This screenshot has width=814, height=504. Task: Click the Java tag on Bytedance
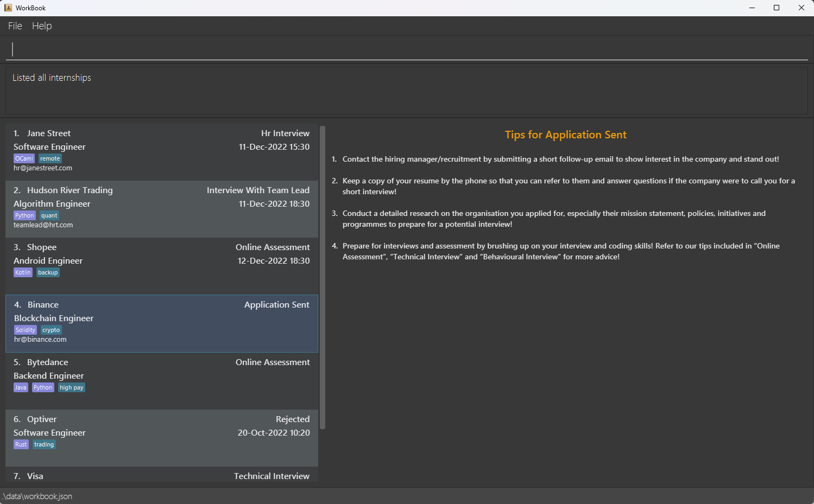click(x=21, y=387)
